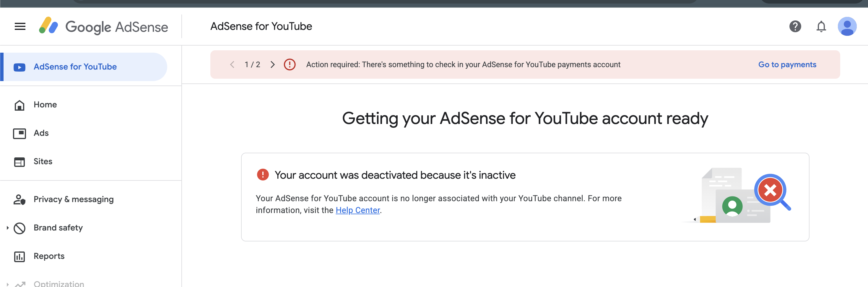Expand the Optimization submenu arrow
Image resolution: width=868 pixels, height=287 pixels.
click(x=7, y=284)
